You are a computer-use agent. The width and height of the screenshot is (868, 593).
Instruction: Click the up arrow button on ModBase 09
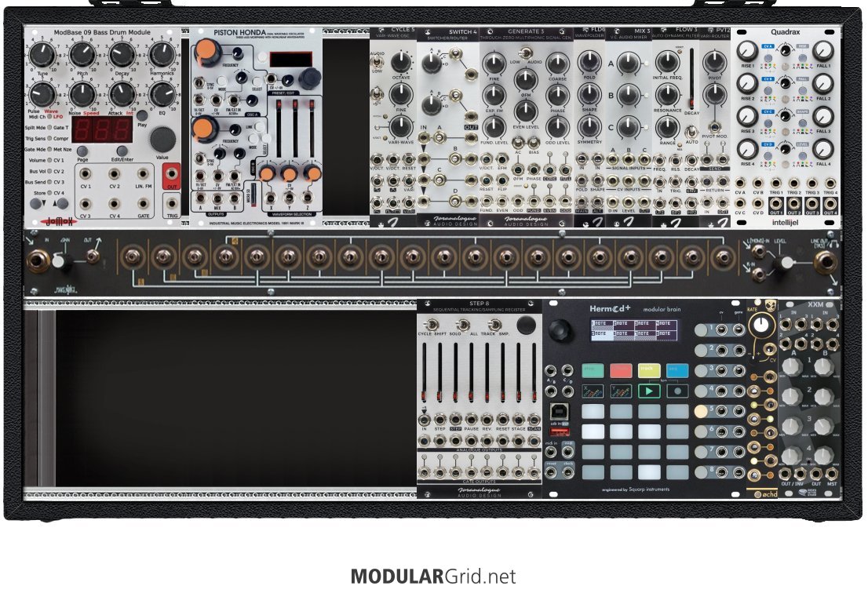[61, 204]
